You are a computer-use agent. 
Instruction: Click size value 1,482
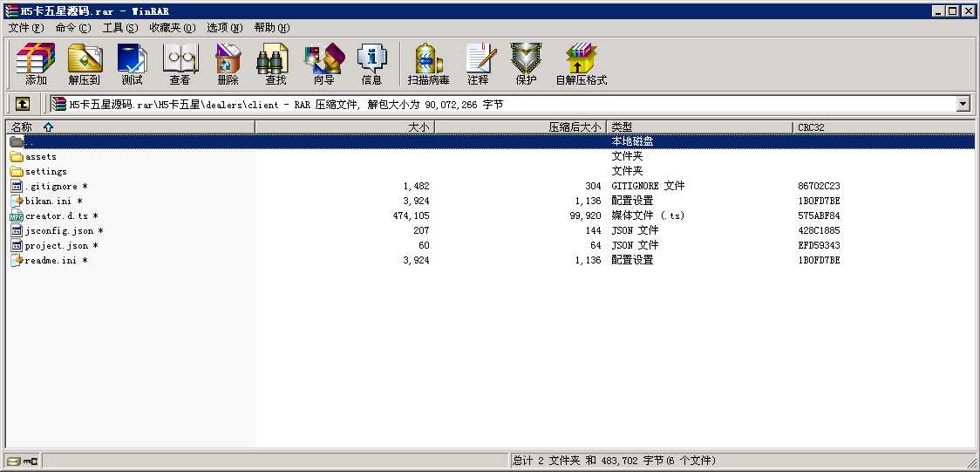click(x=416, y=187)
